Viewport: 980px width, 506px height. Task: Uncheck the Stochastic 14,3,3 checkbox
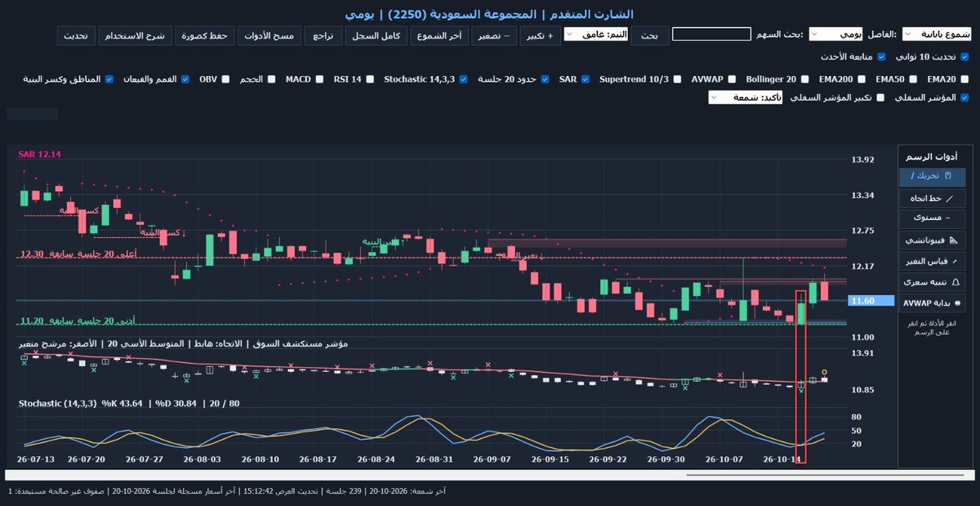(463, 79)
